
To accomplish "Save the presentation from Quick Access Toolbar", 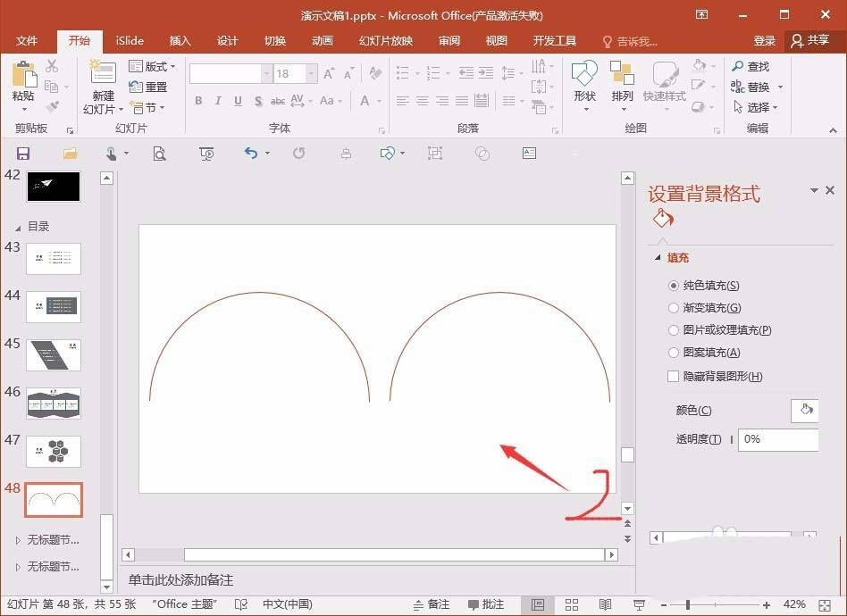I will [x=22, y=154].
